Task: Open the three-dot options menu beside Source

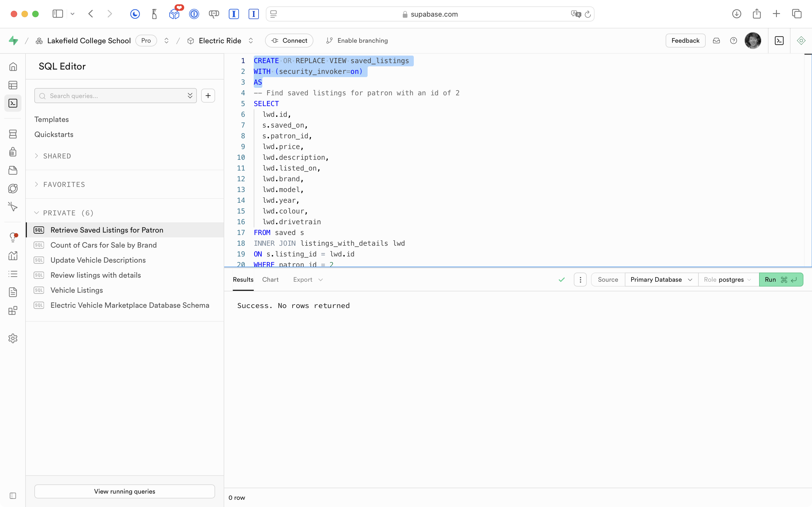Action: pyautogui.click(x=580, y=280)
